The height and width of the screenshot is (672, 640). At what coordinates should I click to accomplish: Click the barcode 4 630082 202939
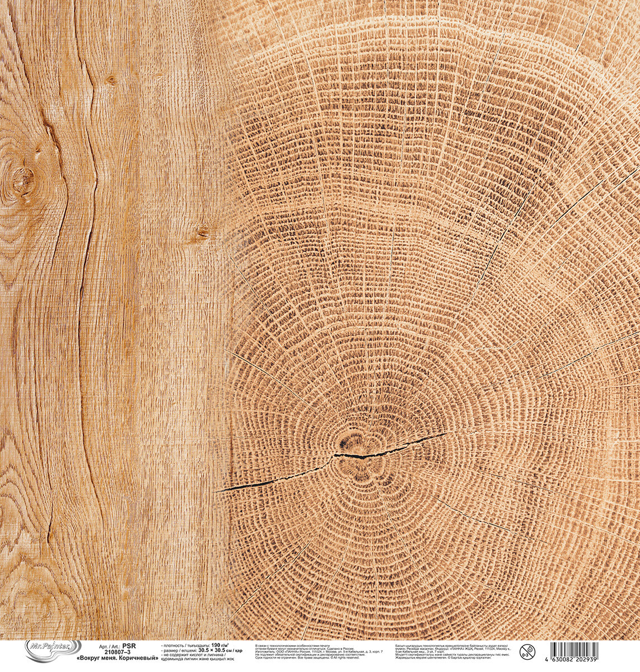572,652
